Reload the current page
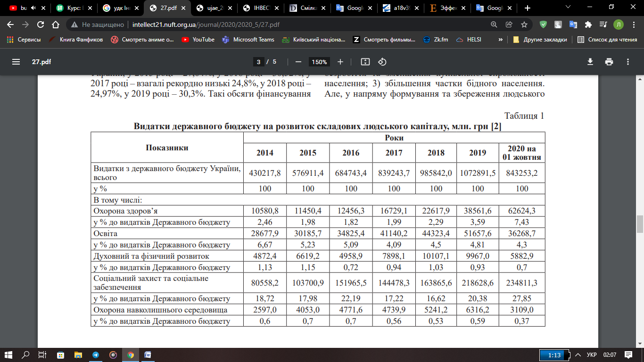 click(41, 25)
